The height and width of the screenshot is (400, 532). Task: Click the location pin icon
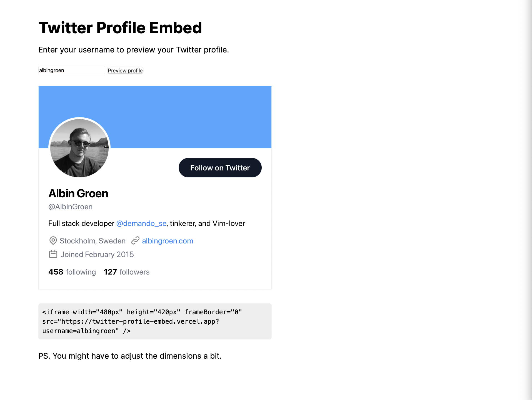[53, 241]
